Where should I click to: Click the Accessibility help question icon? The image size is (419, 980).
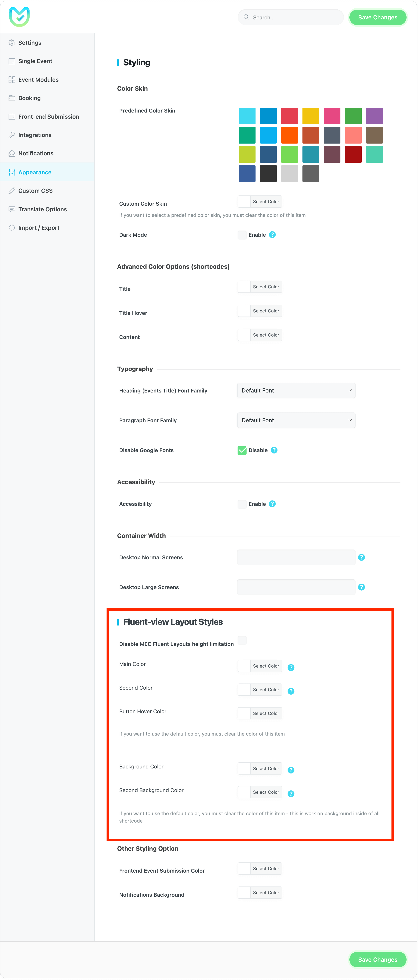pos(272,504)
